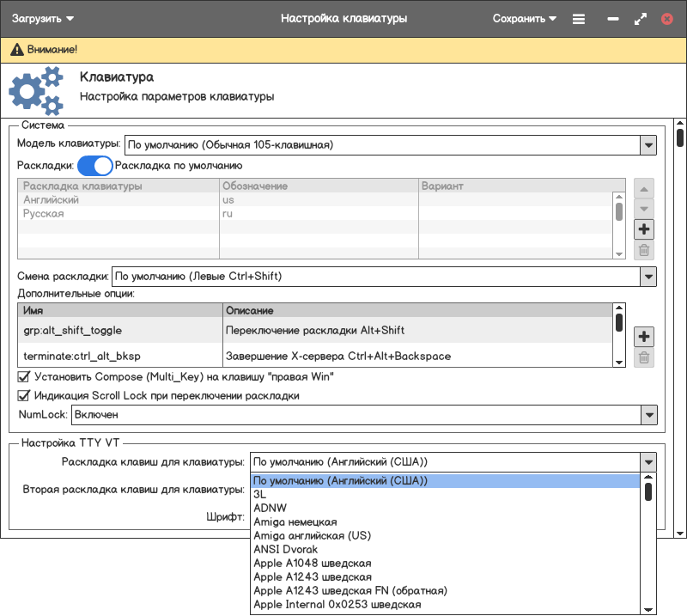687x616 pixels.
Task: Choose Amiga немецкая layout option
Action: 295,521
